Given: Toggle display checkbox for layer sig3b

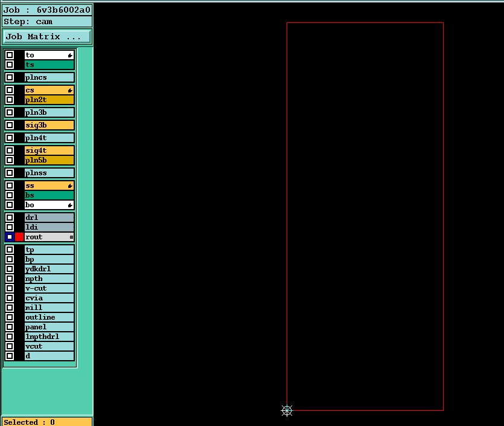Looking at the screenshot, I should pos(10,125).
